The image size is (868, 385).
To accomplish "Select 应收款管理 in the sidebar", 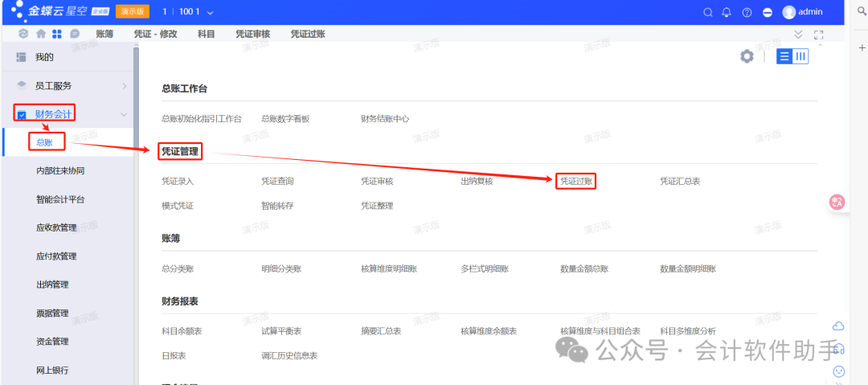I will tap(56, 228).
